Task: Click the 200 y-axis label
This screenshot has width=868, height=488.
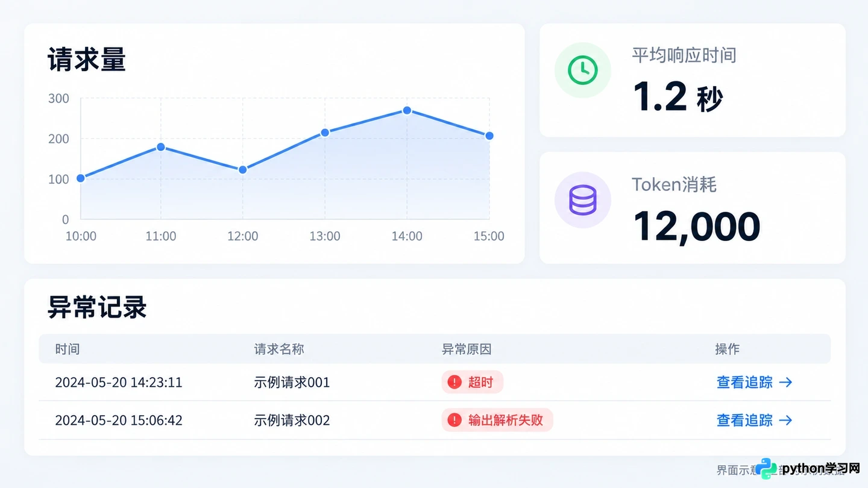Action: point(58,139)
